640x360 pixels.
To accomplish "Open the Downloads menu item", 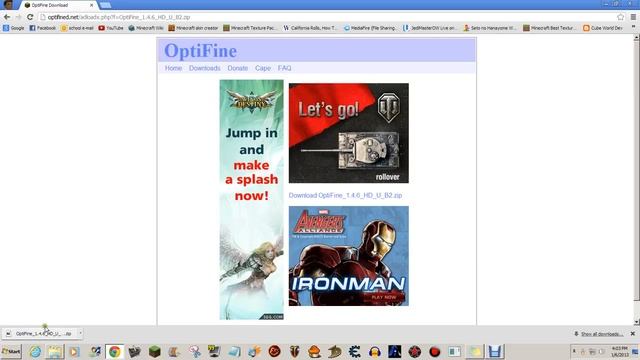I will (204, 68).
